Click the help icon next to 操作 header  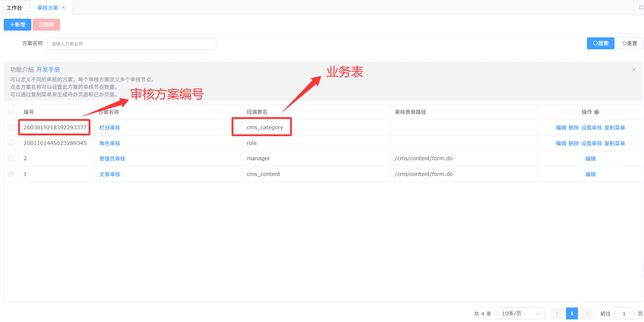[x=597, y=112]
